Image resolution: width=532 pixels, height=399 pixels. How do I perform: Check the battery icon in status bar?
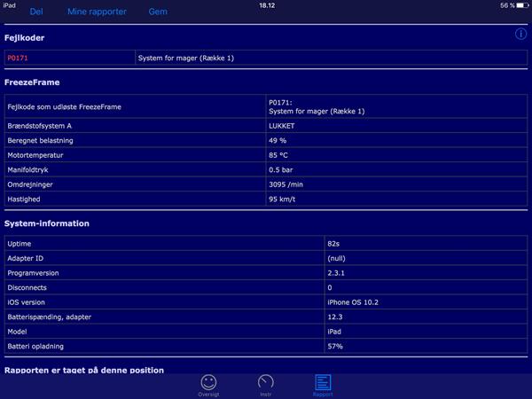(522, 5)
